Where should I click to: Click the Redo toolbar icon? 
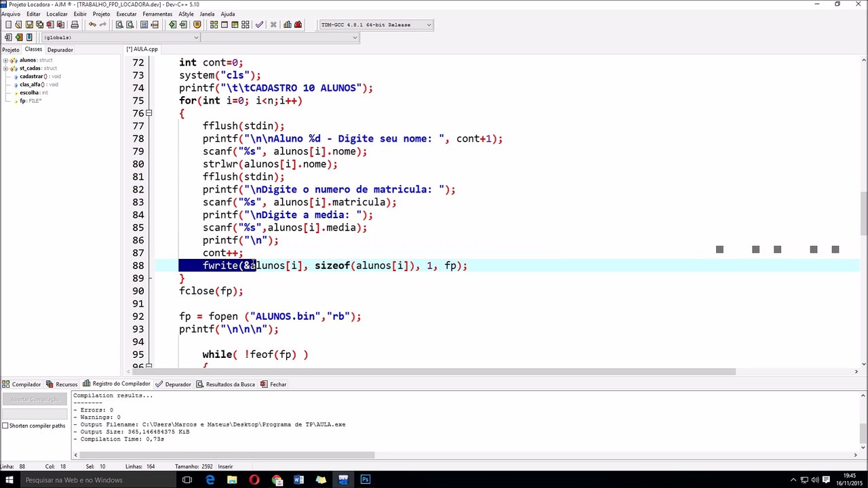[x=103, y=25]
